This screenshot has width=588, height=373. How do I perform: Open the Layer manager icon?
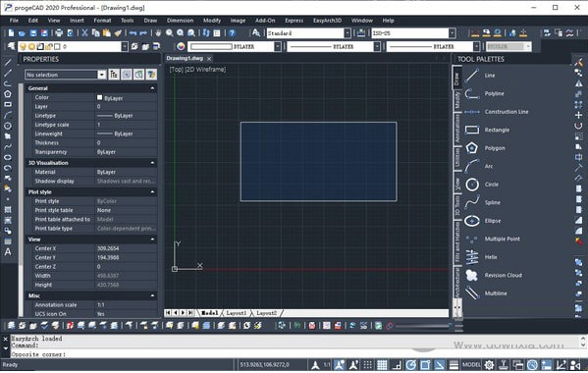pyautogui.click(x=11, y=46)
